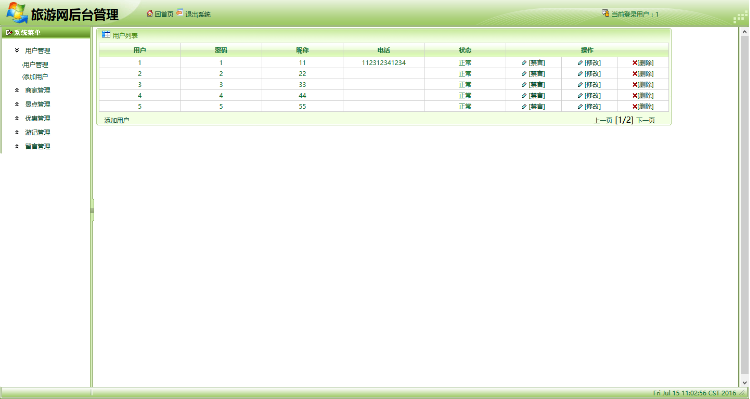The image size is (750, 399).
Task: Click the 上一页 previous page link
Action: click(603, 120)
